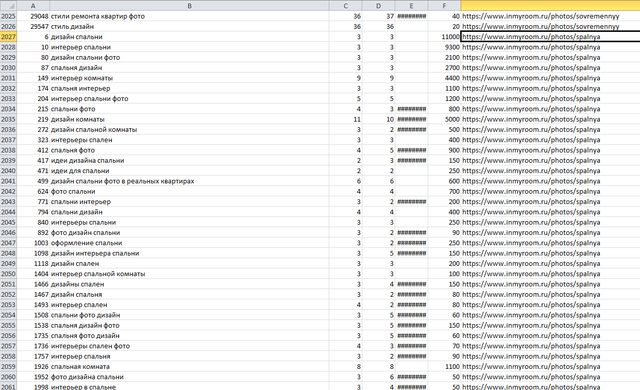This screenshot has height=390, width=640.
Task: Open the spalnya URL in selected row 2027
Action: point(531,37)
